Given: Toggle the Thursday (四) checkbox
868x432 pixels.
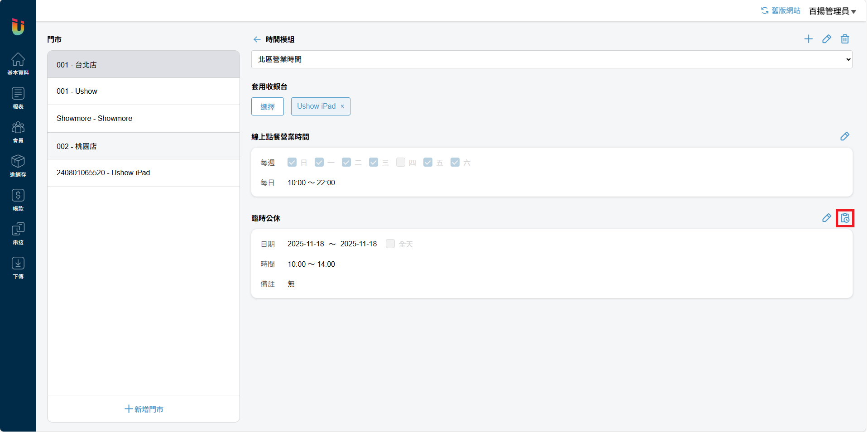Looking at the screenshot, I should 401,162.
